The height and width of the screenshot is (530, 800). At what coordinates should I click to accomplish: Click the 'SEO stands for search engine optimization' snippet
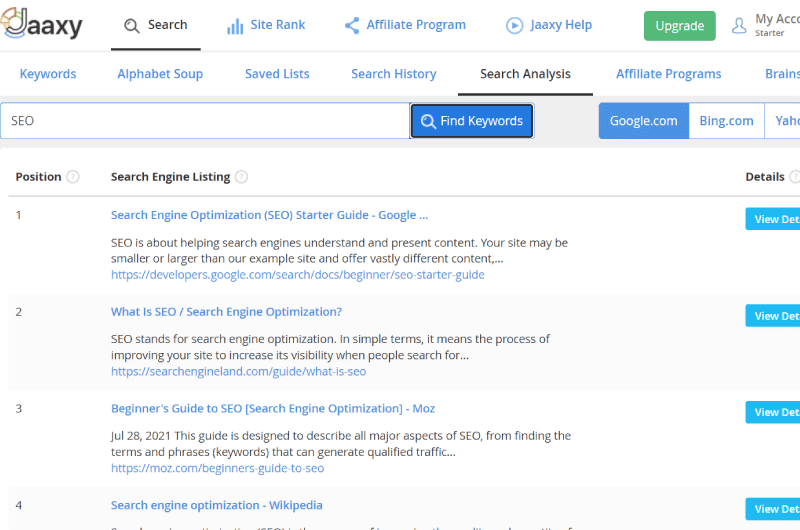(330, 347)
